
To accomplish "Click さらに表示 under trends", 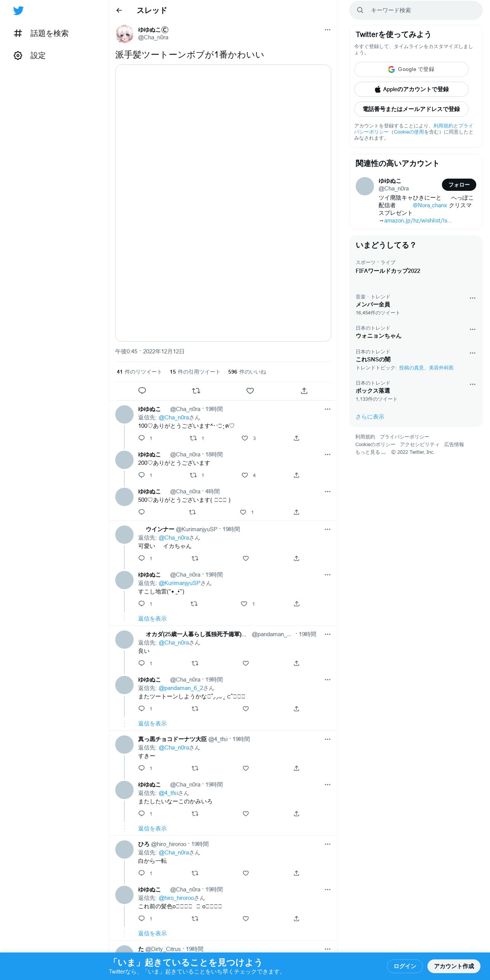I will click(x=370, y=417).
